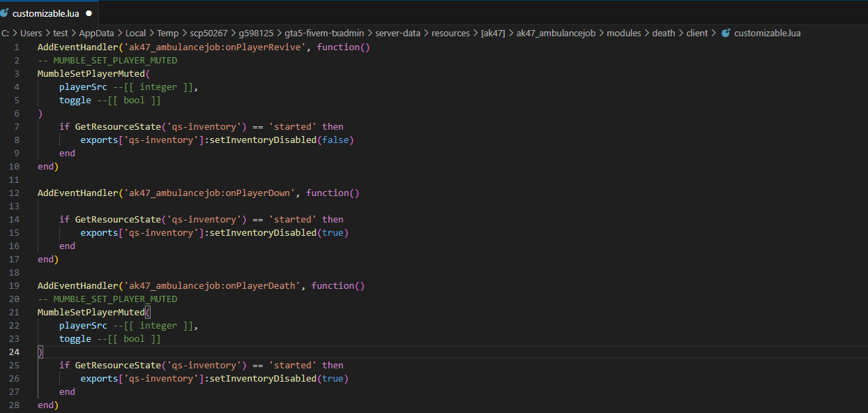
Task: Click the toggle parameter on line 5
Action: click(75, 100)
